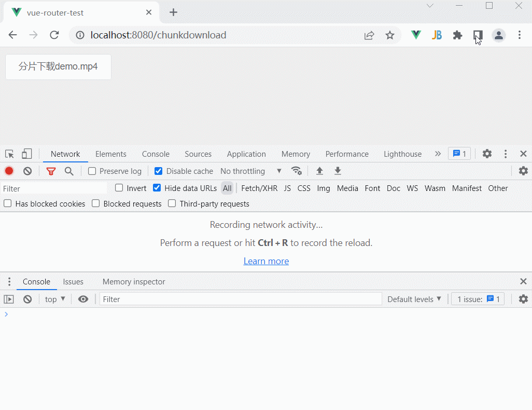Screen dimensions: 532x410
Task: Import HAR file with upload arrow
Action: click(319, 171)
